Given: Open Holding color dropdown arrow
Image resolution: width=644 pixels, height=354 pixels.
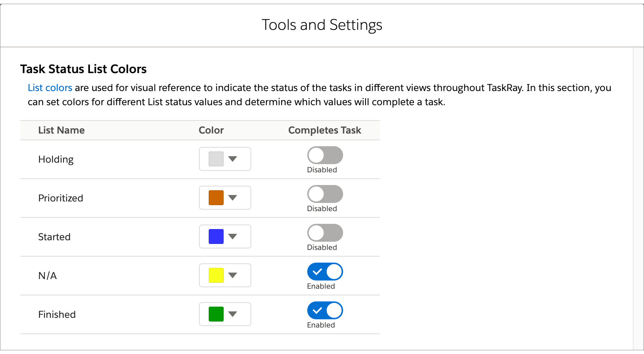Looking at the screenshot, I should click(233, 159).
